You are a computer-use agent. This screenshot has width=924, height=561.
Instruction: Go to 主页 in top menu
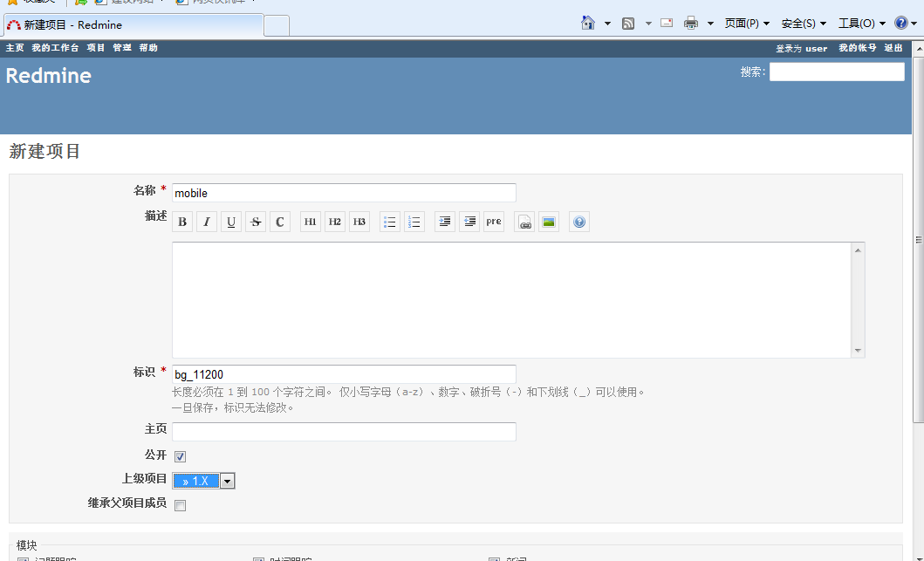15,48
